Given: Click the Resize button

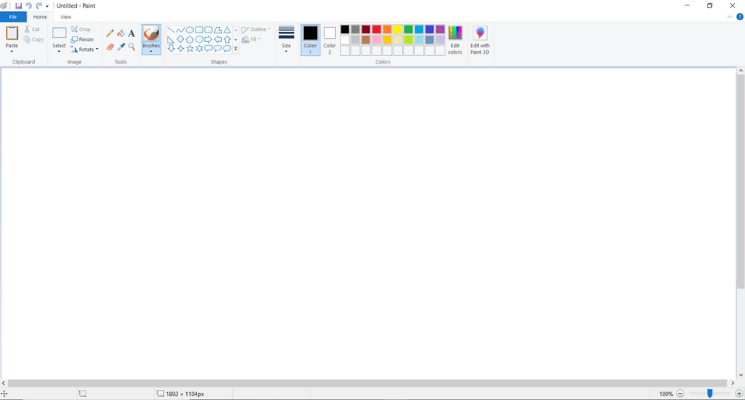Looking at the screenshot, I should click(x=83, y=39).
